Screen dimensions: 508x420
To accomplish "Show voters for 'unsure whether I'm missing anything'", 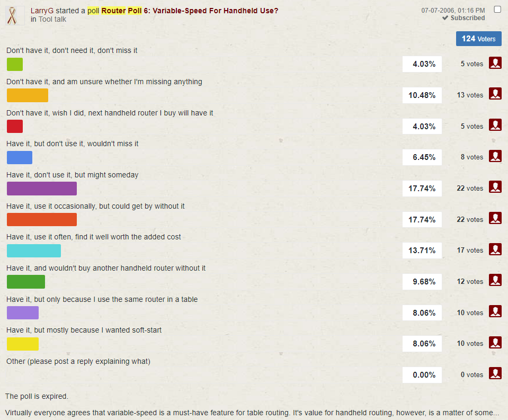I will (495, 94).
